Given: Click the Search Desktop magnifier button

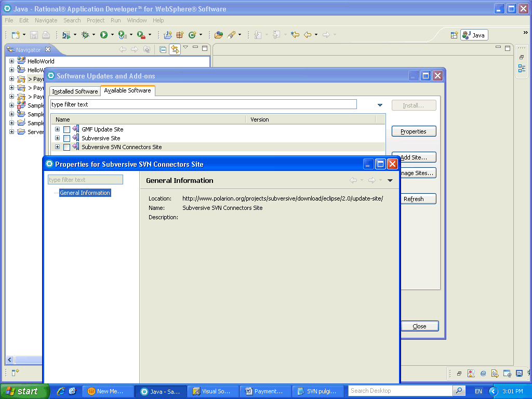Looking at the screenshot, I should point(459,391).
